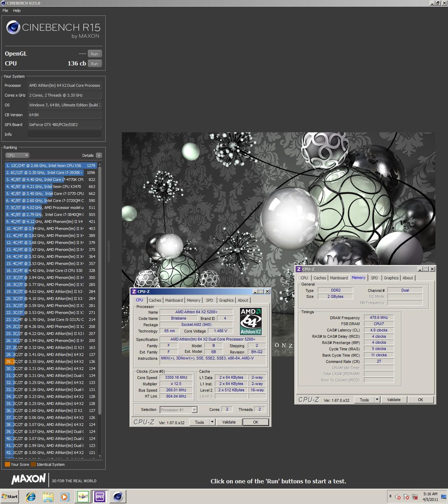
Task: Open Windows Explorer folder icon in taskbar
Action: [48, 496]
